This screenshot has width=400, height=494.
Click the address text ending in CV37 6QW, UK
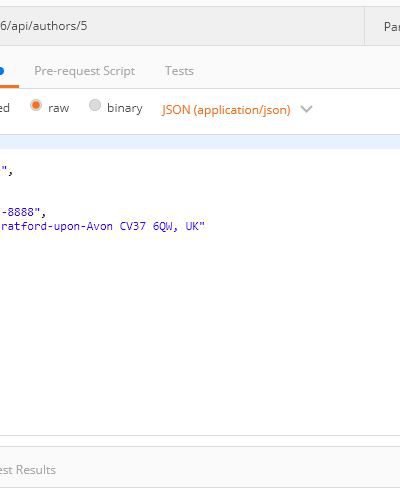pos(103,226)
